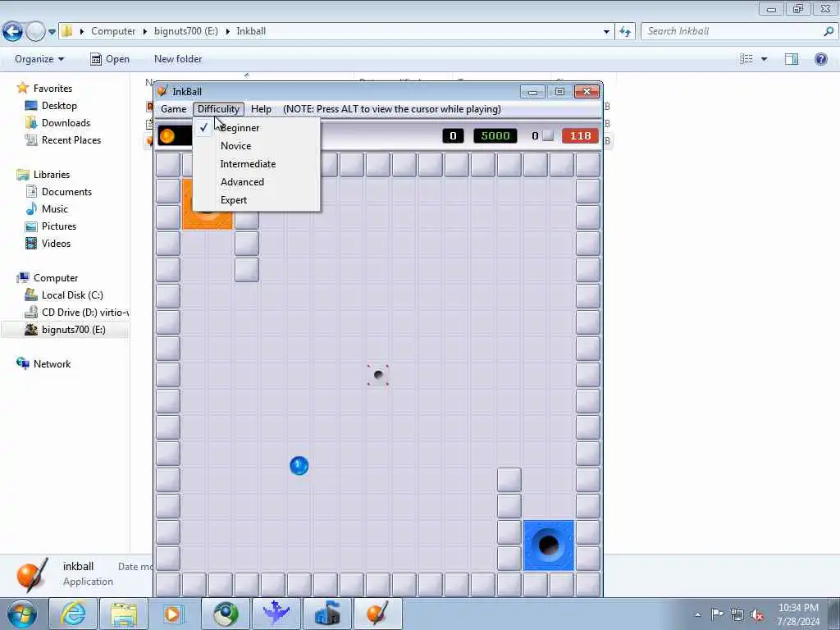Switch difficulty to Expert

(x=257, y=200)
